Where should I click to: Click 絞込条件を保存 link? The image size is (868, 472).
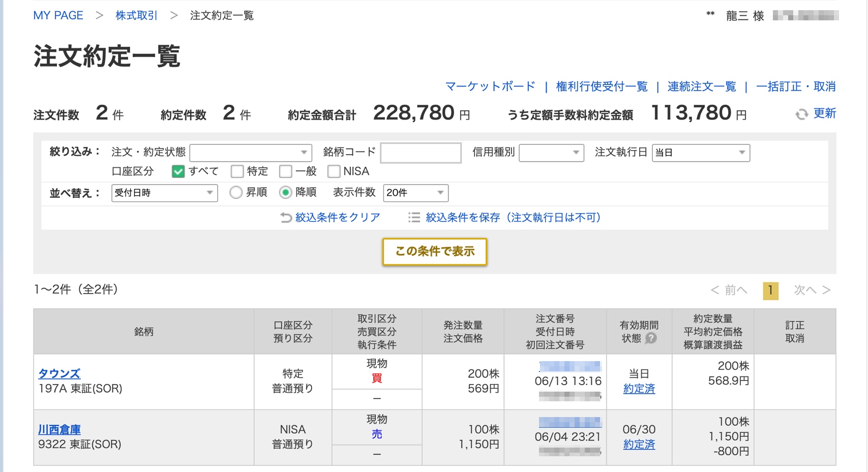point(514,218)
